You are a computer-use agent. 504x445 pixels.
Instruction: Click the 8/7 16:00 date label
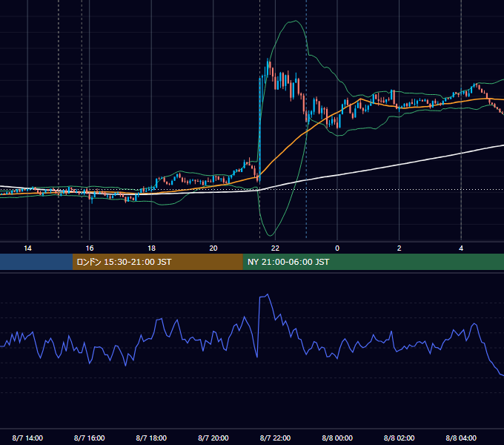[x=90, y=438]
